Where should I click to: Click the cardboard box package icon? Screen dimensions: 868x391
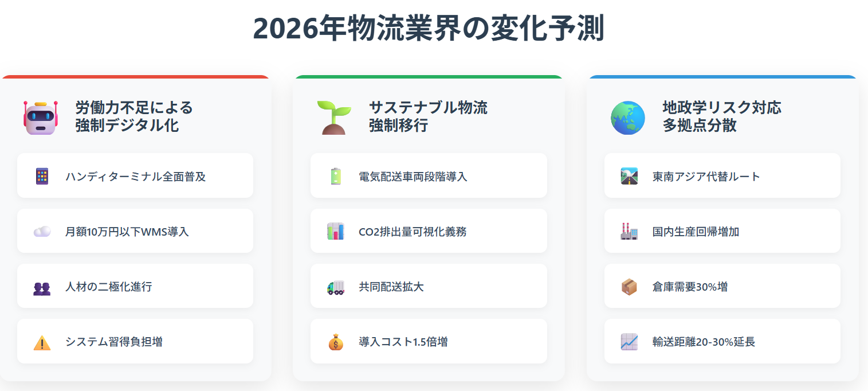629,287
